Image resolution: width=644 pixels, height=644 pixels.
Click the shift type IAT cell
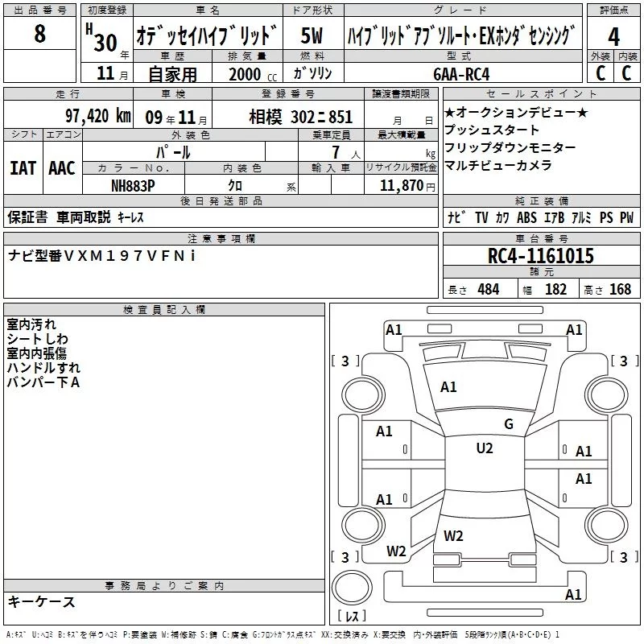pyautogui.click(x=23, y=168)
